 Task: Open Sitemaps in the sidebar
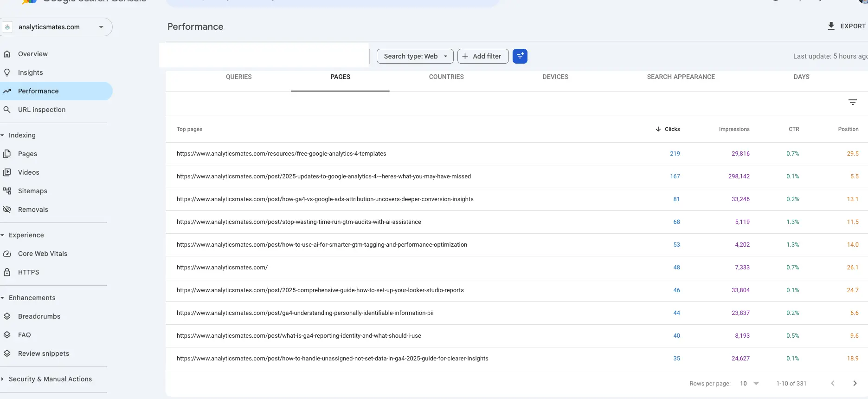coord(32,191)
